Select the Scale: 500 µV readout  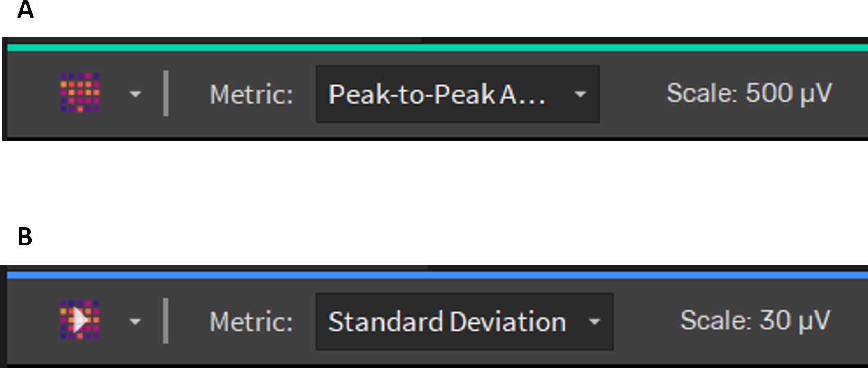click(749, 94)
